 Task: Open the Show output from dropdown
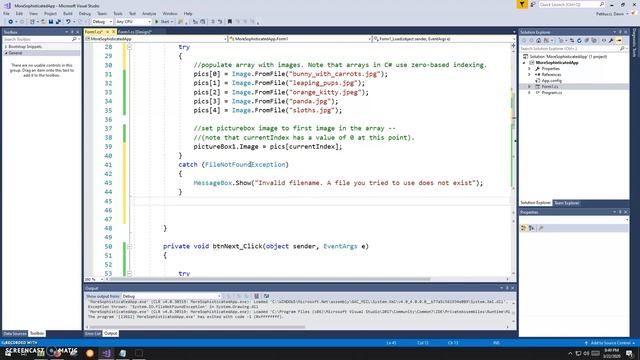coord(171,296)
